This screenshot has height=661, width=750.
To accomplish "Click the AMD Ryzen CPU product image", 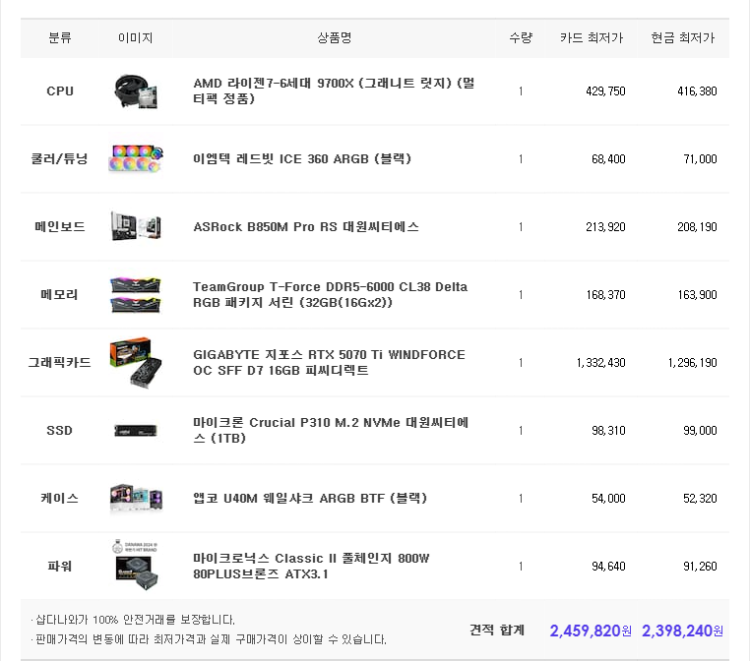I will tap(135, 91).
